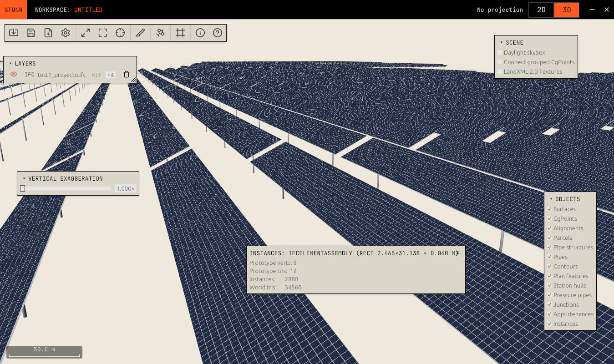This screenshot has height=364, width=614.
Task: Uncheck the Instances checkbox
Action: pos(550,324)
